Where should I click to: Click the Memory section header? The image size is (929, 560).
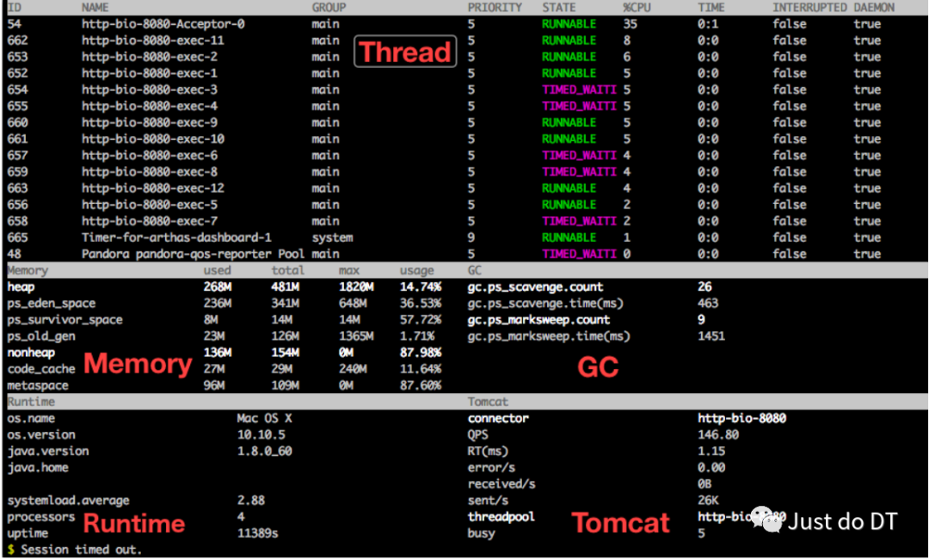[x=28, y=271]
